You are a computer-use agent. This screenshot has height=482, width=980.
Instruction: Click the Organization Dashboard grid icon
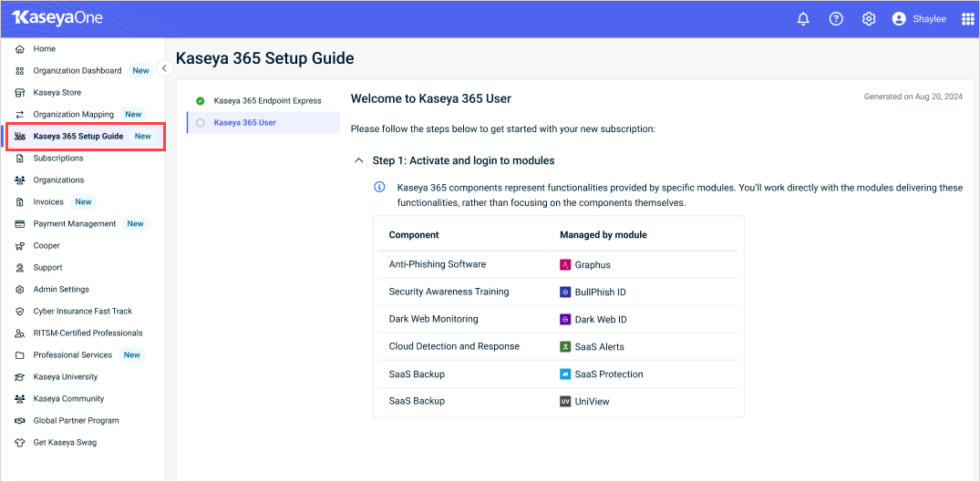20,70
